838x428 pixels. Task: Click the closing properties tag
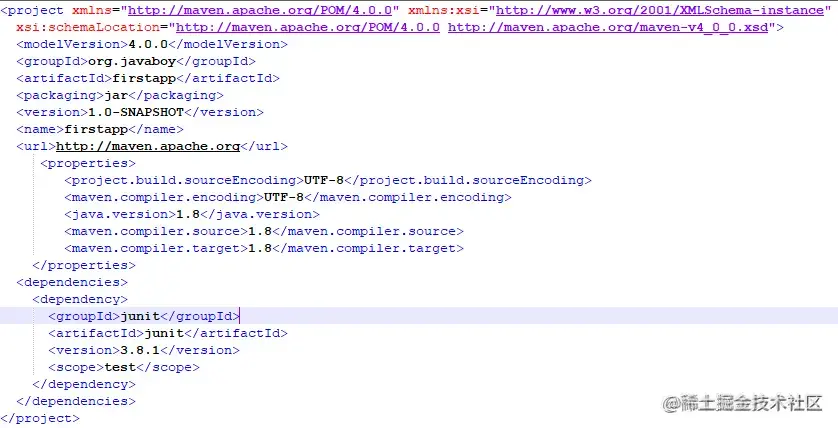84,266
